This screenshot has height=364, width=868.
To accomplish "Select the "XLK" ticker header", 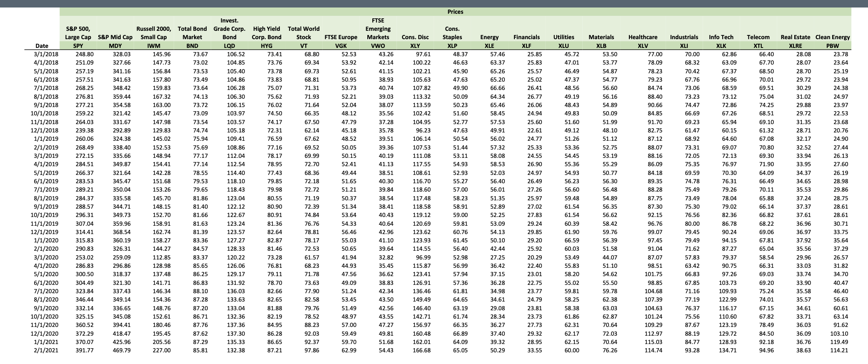I will (x=721, y=46).
